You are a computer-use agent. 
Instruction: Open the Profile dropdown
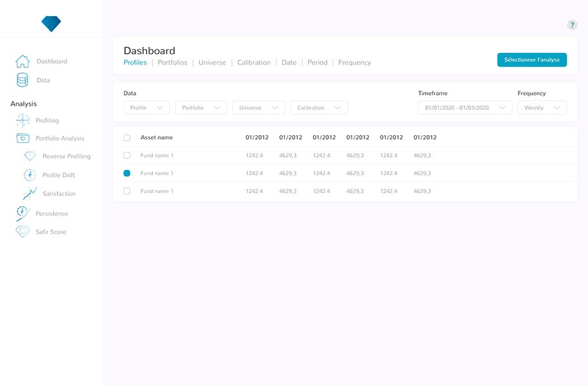click(147, 108)
